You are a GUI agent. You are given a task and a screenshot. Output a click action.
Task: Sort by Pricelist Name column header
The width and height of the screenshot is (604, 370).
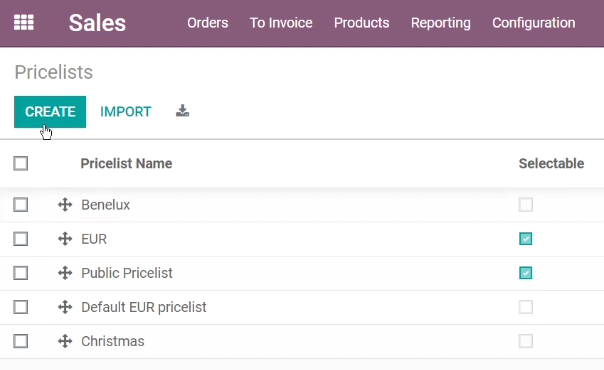126,163
